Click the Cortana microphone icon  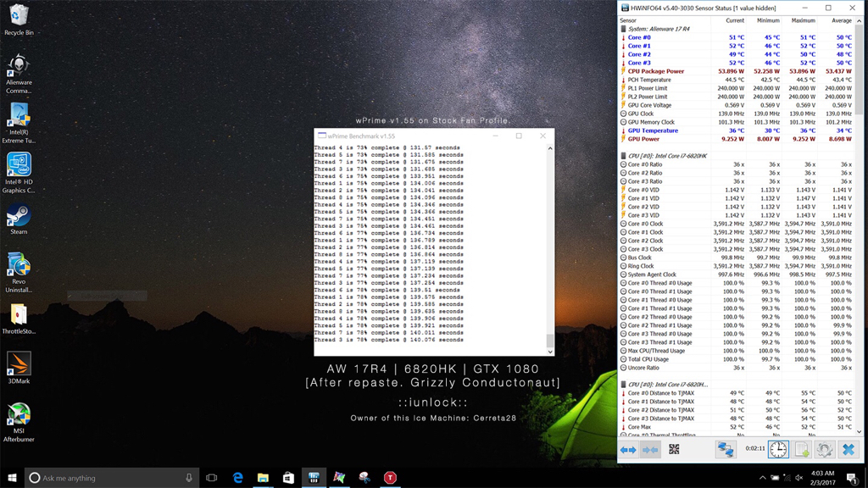click(189, 478)
